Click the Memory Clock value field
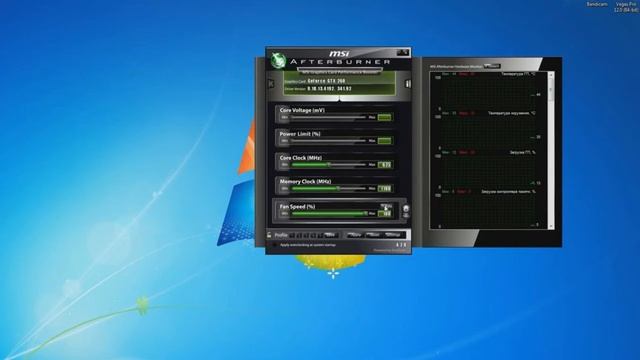Viewport: 640px width, 360px height. [x=384, y=189]
